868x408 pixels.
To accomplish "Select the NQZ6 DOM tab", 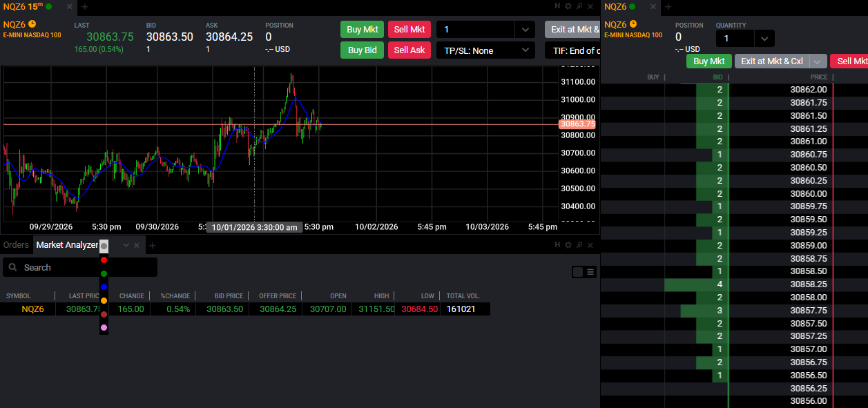I will 615,6.
